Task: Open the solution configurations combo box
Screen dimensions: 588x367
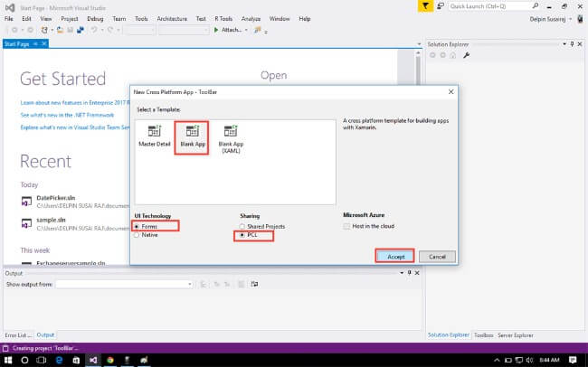Action: 139,30
